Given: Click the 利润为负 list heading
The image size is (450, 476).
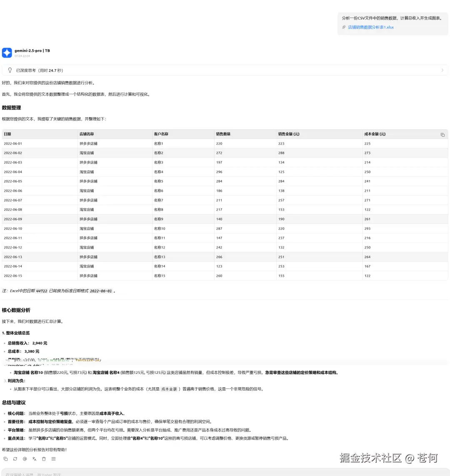Looking at the screenshot, I should [x=16, y=381].
